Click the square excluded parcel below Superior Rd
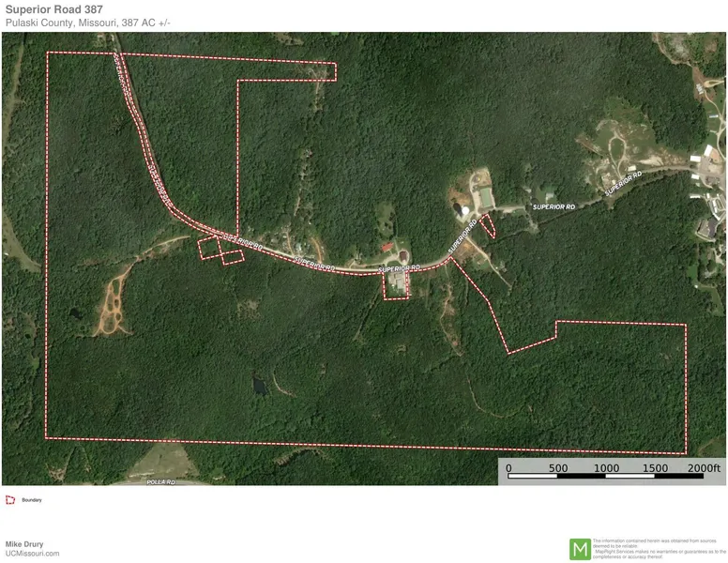Image resolution: width=728 pixels, height=563 pixels. point(396,284)
